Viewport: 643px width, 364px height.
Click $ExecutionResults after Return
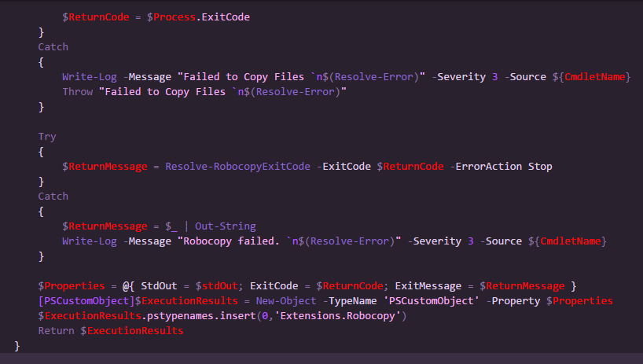pyautogui.click(x=132, y=331)
